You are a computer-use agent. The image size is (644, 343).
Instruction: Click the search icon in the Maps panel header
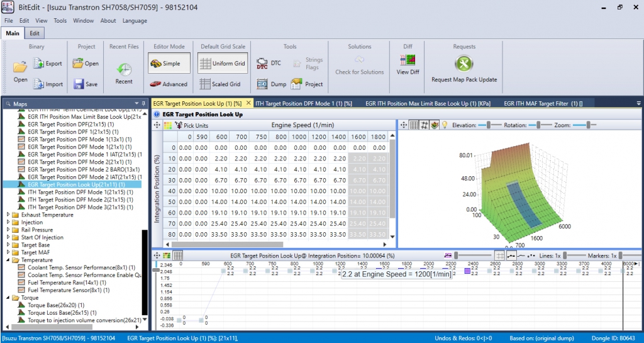pyautogui.click(x=8, y=104)
